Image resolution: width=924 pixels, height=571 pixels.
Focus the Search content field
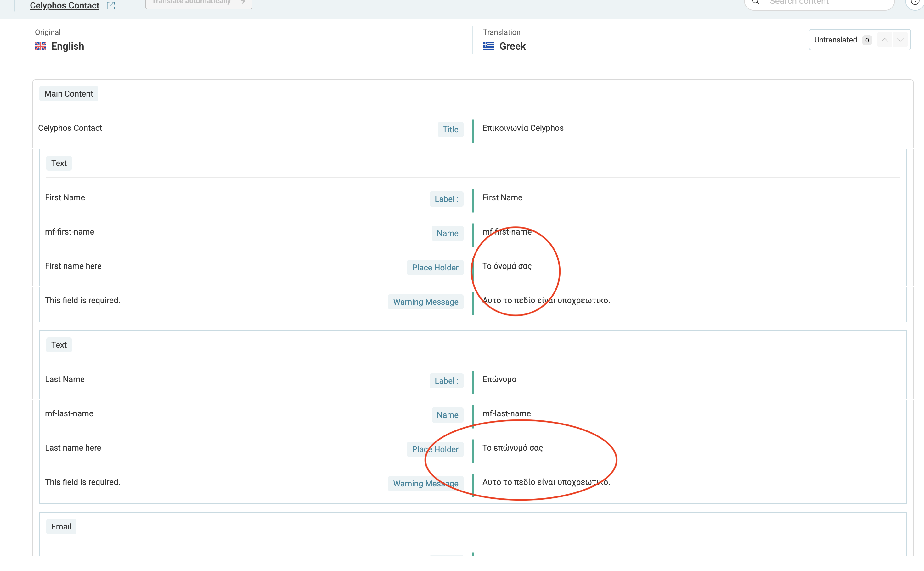click(x=824, y=2)
